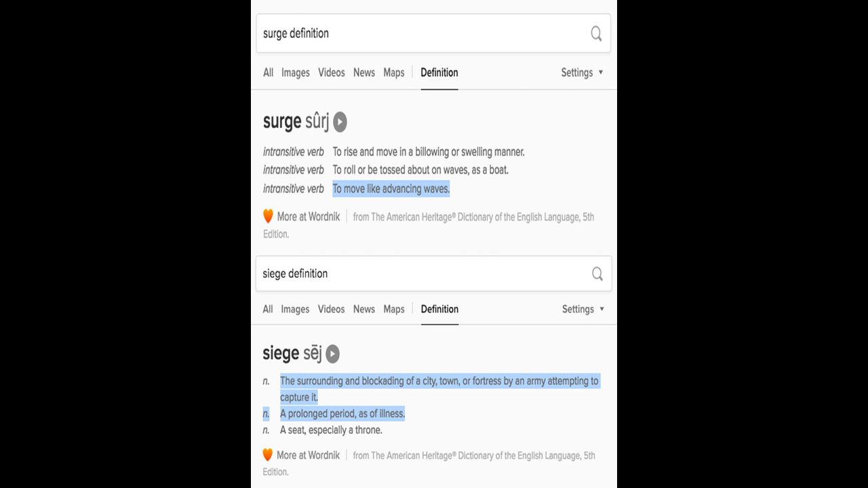Click the 'A seat, especially a throne' definition
The image size is (868, 488).
point(331,430)
